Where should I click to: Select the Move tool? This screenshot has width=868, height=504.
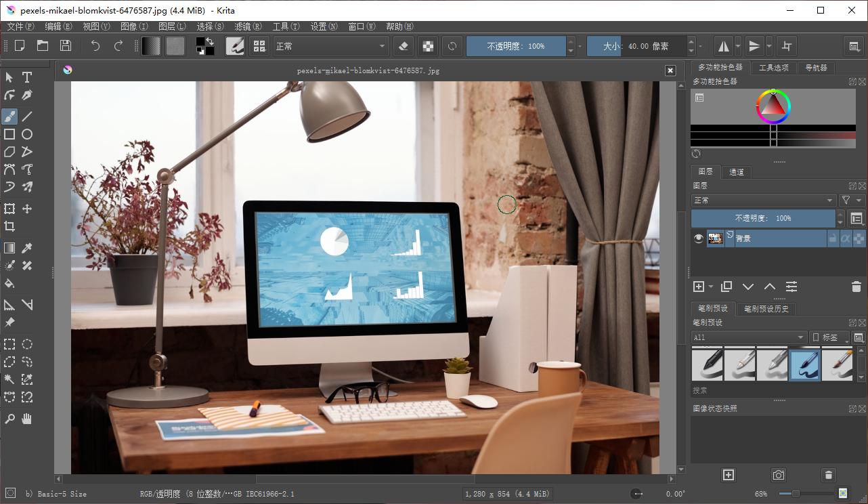point(26,209)
